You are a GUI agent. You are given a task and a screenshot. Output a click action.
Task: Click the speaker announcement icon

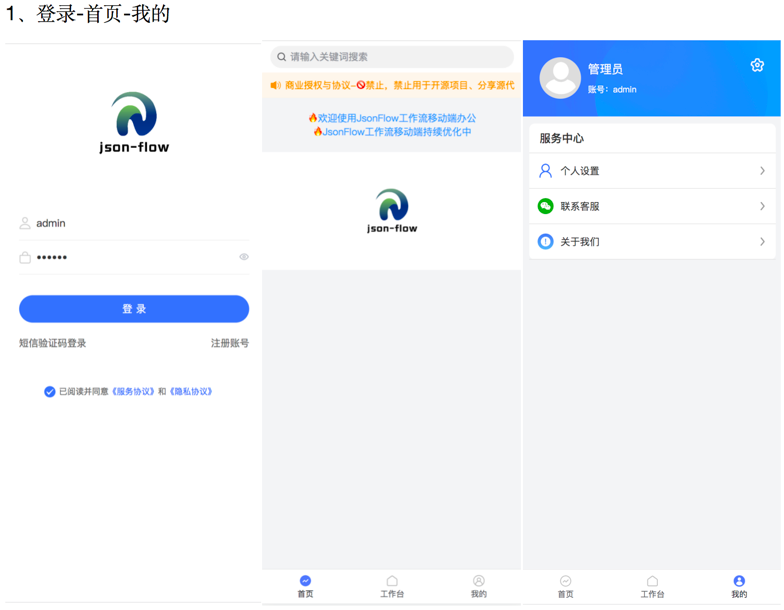(x=275, y=86)
